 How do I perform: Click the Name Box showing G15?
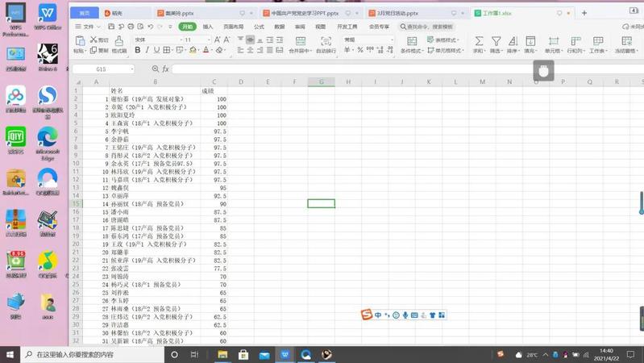101,69
